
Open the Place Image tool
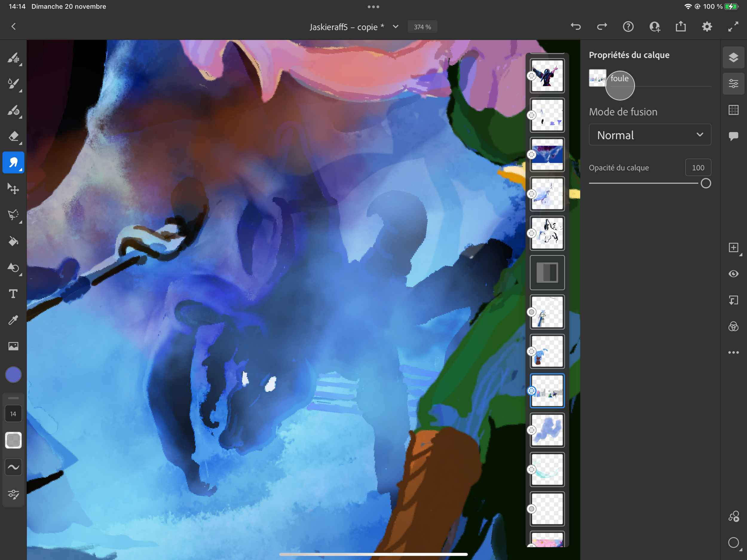click(x=13, y=346)
